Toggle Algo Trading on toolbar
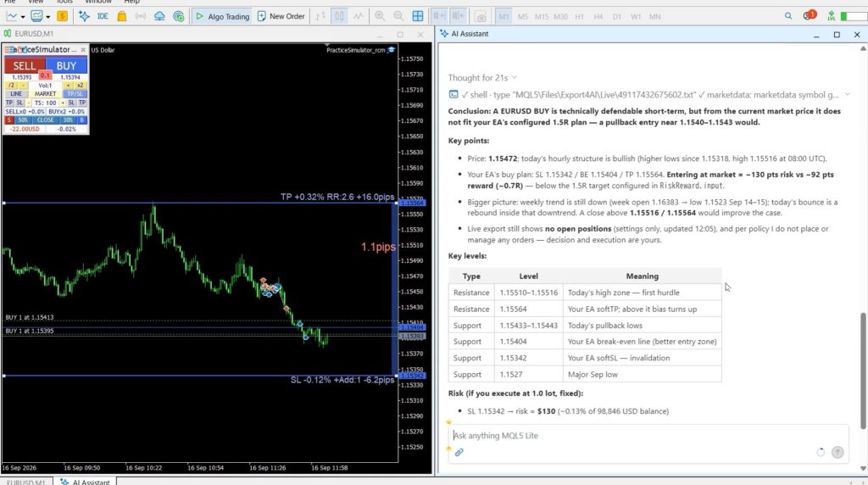The image size is (868, 485). tap(223, 16)
